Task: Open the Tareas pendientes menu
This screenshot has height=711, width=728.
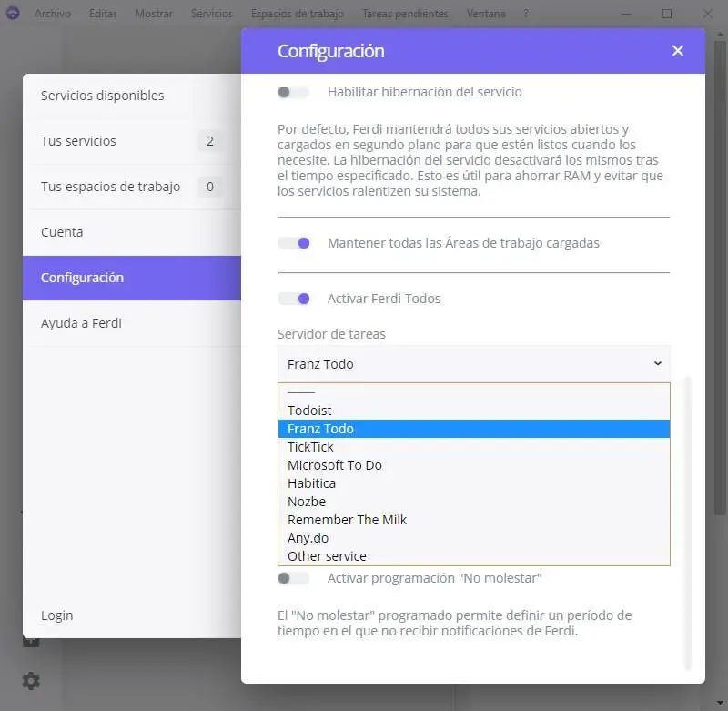Action: coord(405,14)
